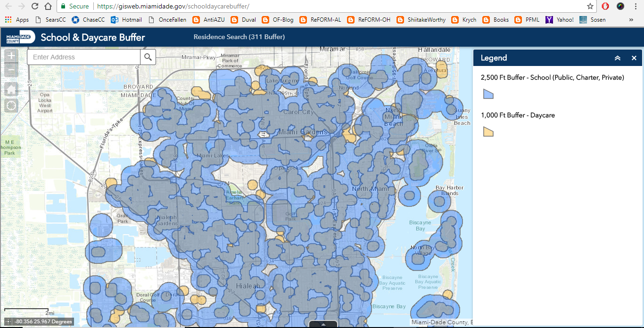Screen dimensions: 644x328
Task: Click the Miami-Dade County logo
Action: tap(20, 37)
